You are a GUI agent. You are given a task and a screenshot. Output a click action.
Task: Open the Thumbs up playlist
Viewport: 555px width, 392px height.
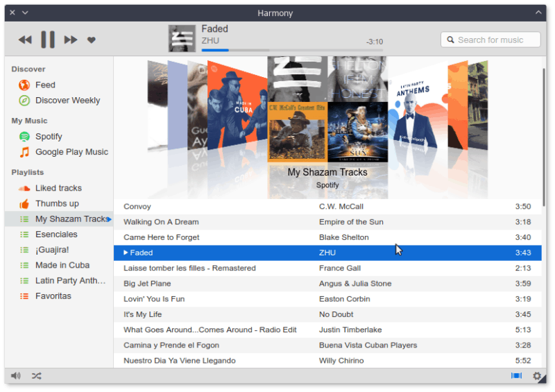coord(57,203)
